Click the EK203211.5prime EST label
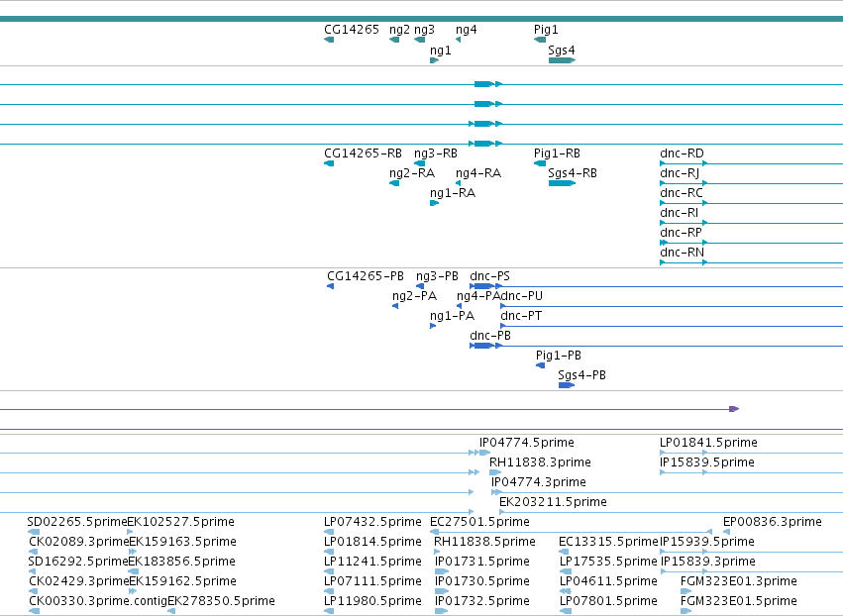 pyautogui.click(x=553, y=502)
